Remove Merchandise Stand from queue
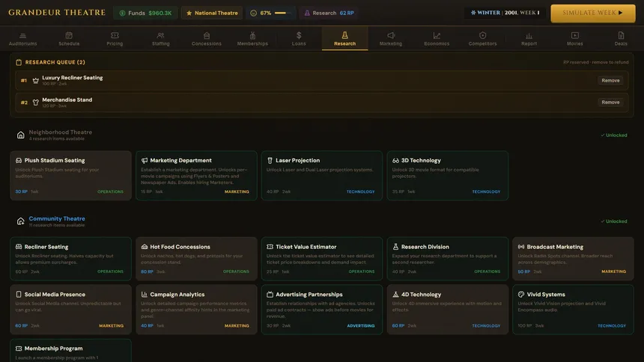 click(610, 102)
